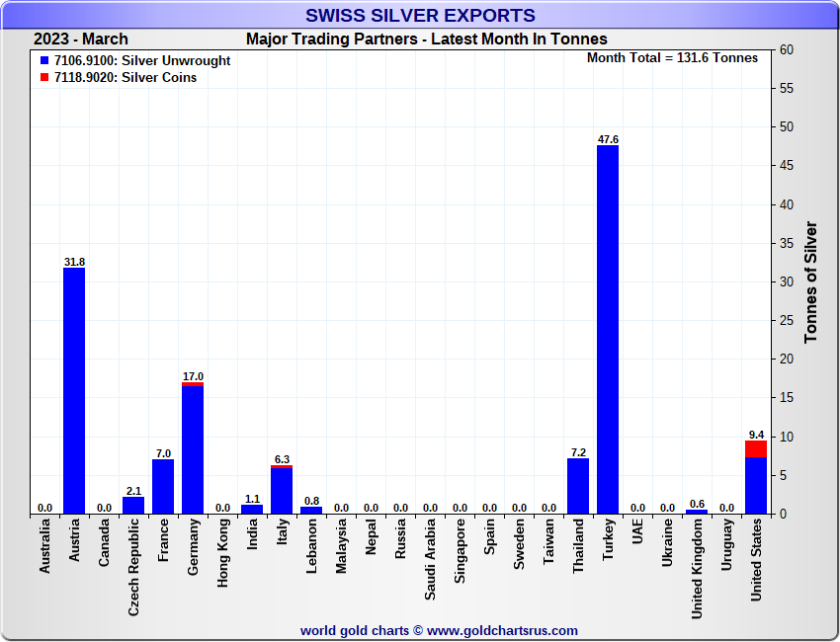
Task: Click the 7118.9020: Silver Coins legend text
Action: click(x=125, y=78)
